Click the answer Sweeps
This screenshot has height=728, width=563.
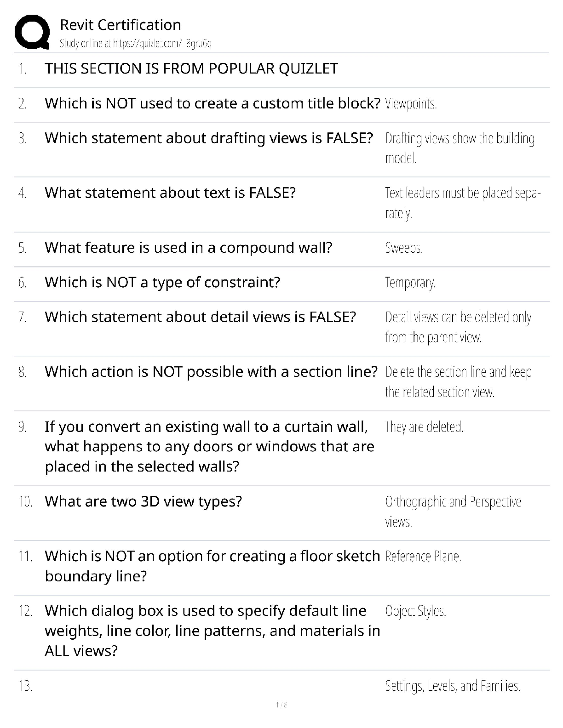(x=404, y=248)
